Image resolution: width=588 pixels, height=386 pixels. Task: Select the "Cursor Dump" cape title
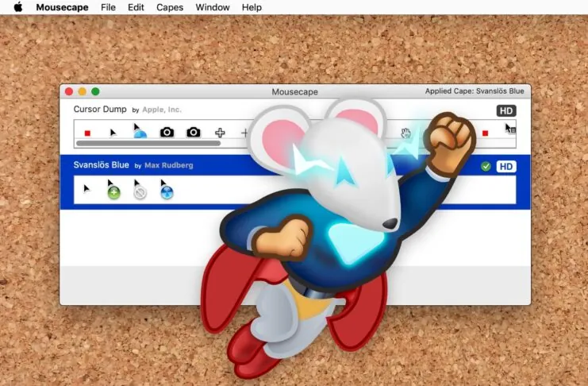click(x=100, y=110)
